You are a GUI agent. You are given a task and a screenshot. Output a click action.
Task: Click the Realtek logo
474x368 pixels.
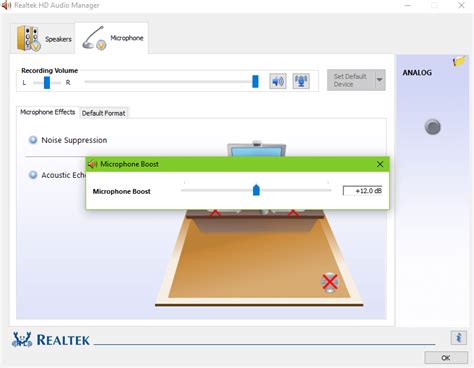point(51,339)
